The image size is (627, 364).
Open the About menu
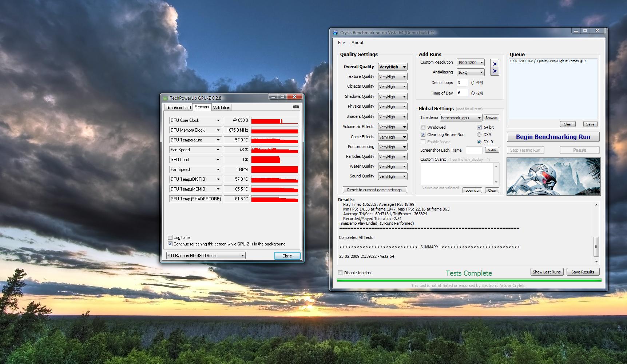coord(357,43)
